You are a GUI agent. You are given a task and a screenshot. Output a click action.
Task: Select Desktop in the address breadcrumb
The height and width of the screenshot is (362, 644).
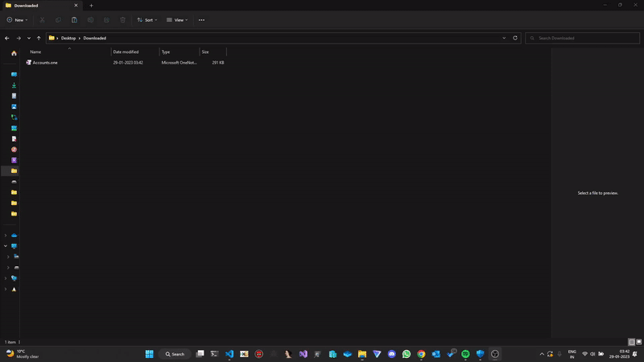68,38
